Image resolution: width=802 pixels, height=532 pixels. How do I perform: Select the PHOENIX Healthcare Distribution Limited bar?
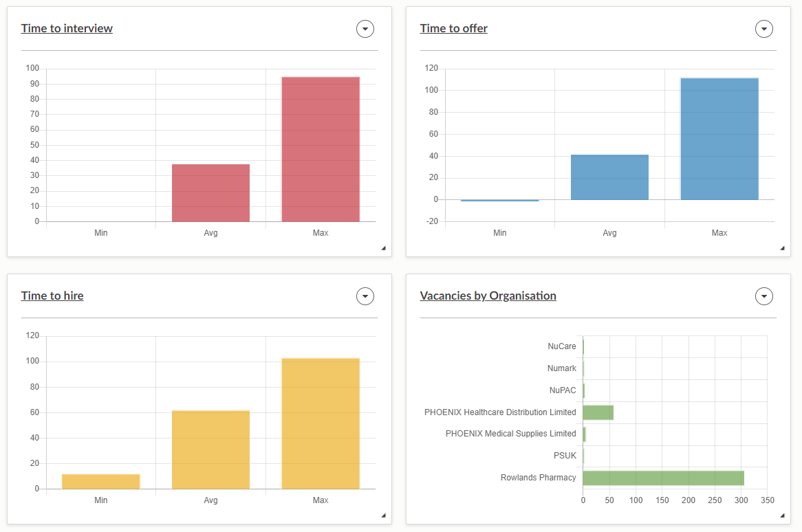click(x=598, y=412)
